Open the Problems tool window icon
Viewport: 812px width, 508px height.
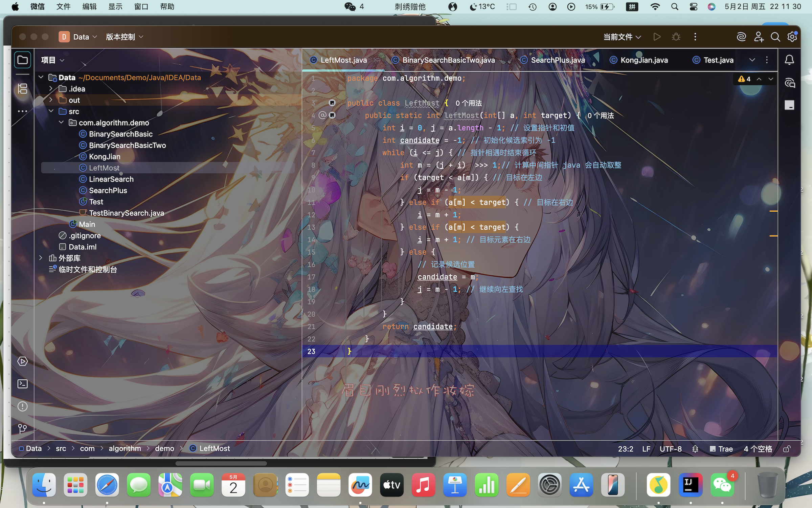[x=22, y=406]
